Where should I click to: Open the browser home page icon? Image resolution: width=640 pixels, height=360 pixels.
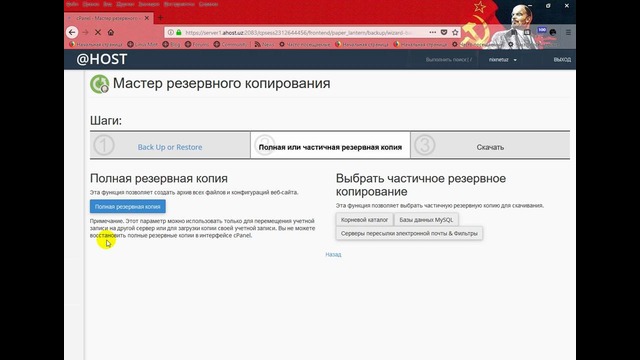111,32
